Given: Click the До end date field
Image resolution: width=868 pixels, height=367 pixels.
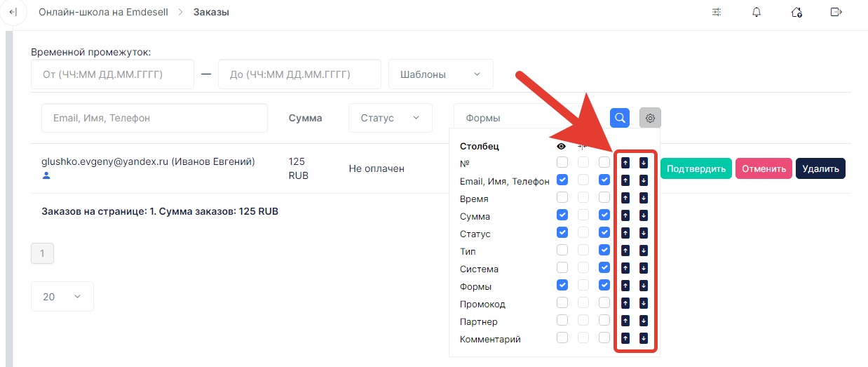Looking at the screenshot, I should click(299, 74).
